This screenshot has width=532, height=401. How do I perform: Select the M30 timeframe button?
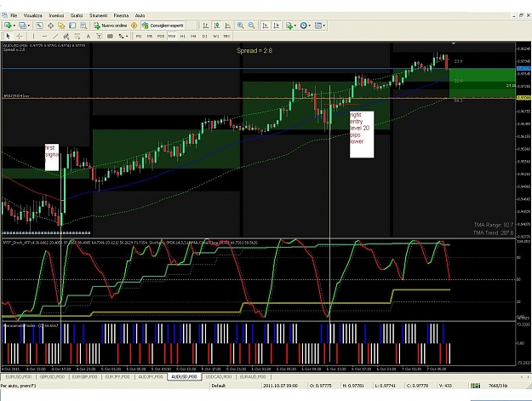172,36
